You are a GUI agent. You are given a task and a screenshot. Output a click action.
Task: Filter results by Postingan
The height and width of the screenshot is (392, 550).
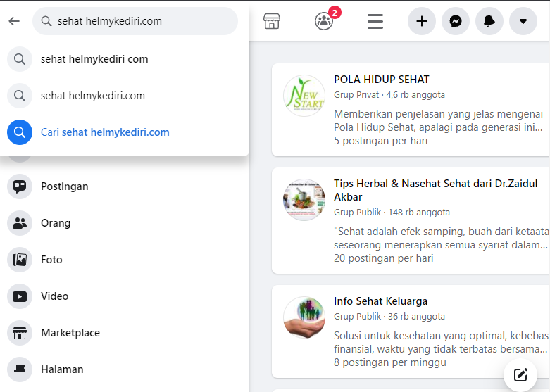click(x=125, y=186)
